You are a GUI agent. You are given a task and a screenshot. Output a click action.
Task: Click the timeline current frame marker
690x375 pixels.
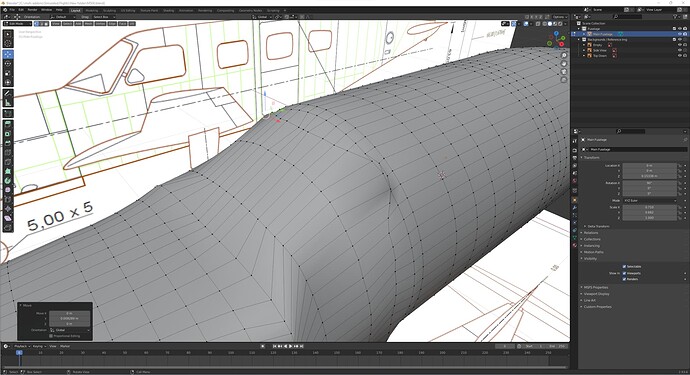click(19, 353)
